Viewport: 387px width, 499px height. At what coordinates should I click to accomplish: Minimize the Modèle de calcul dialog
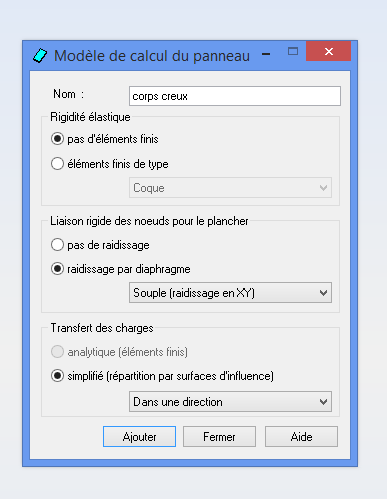(266, 54)
